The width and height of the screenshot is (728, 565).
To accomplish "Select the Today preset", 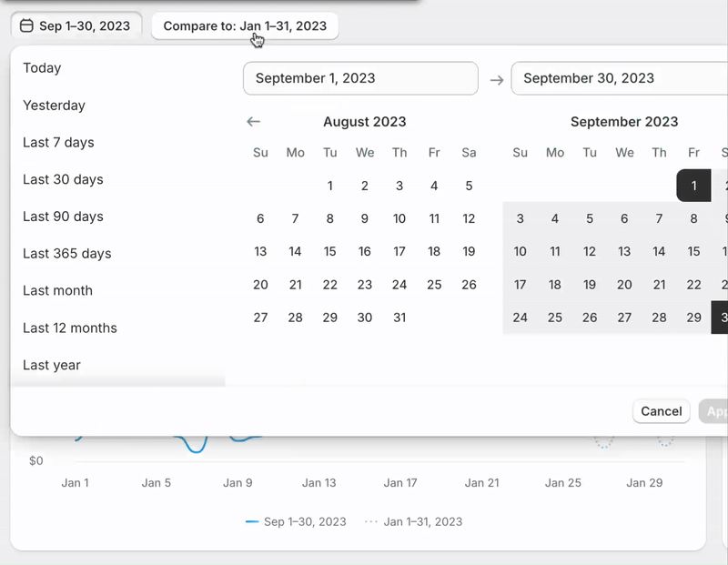I will pyautogui.click(x=42, y=67).
